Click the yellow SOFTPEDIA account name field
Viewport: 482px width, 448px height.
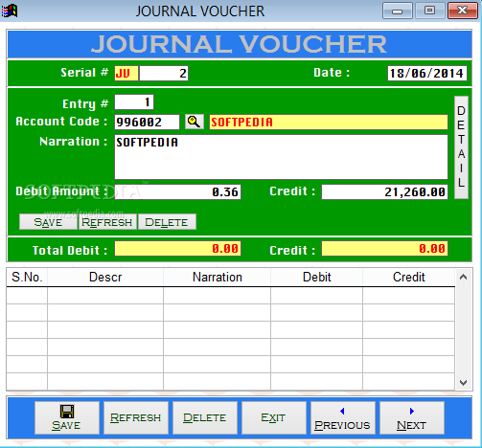point(329,122)
